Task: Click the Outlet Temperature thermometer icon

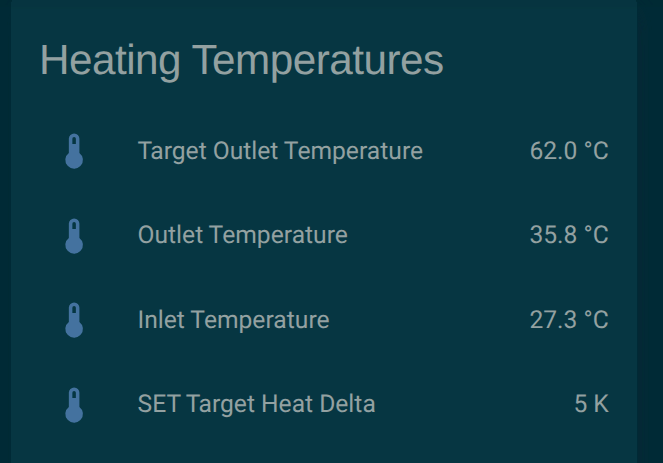Action: click(x=73, y=236)
